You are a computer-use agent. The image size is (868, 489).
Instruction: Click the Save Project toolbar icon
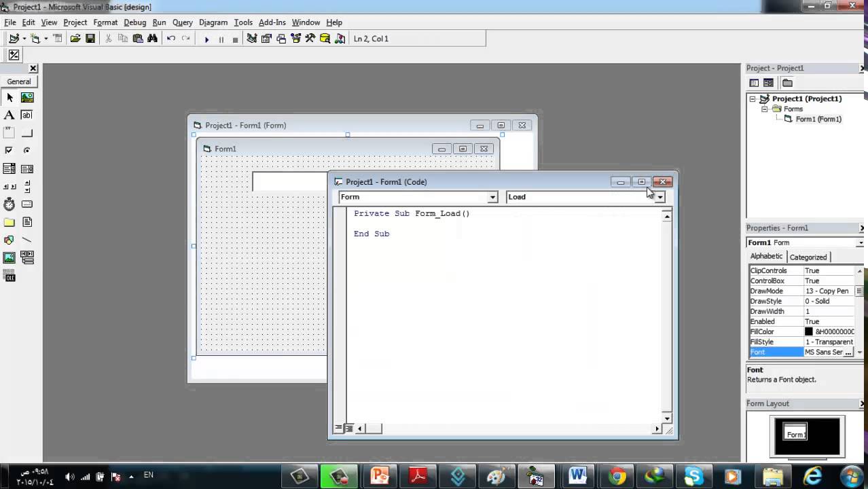[x=90, y=39]
